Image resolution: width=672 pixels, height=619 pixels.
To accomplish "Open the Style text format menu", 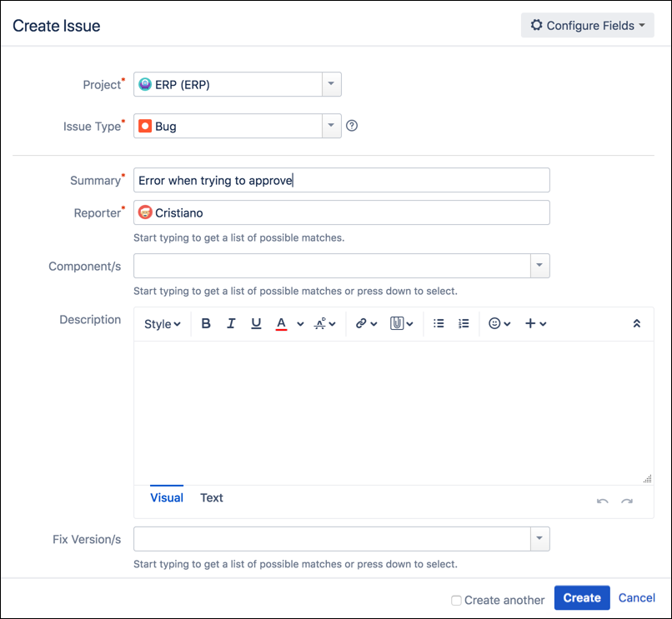I will pyautogui.click(x=162, y=324).
